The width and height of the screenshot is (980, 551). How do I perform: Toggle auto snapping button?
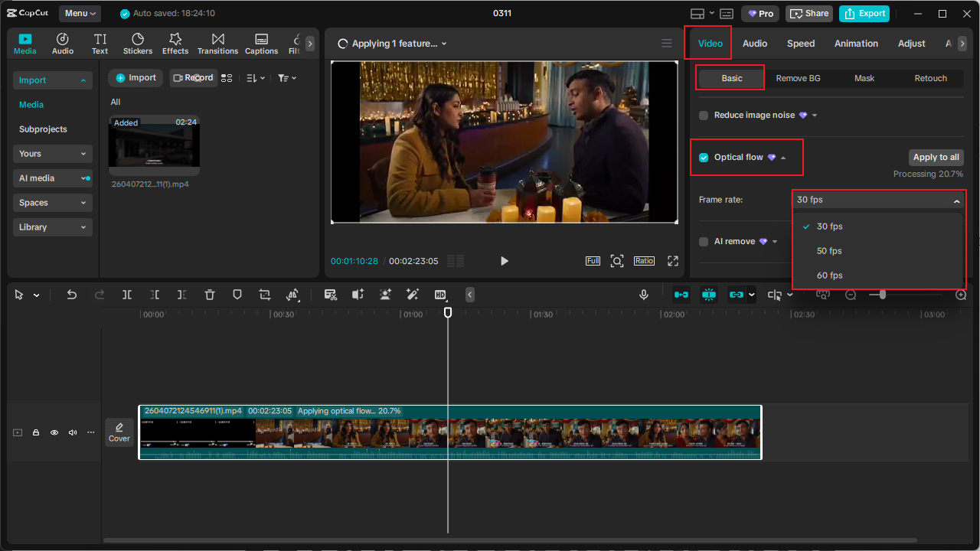coord(709,295)
